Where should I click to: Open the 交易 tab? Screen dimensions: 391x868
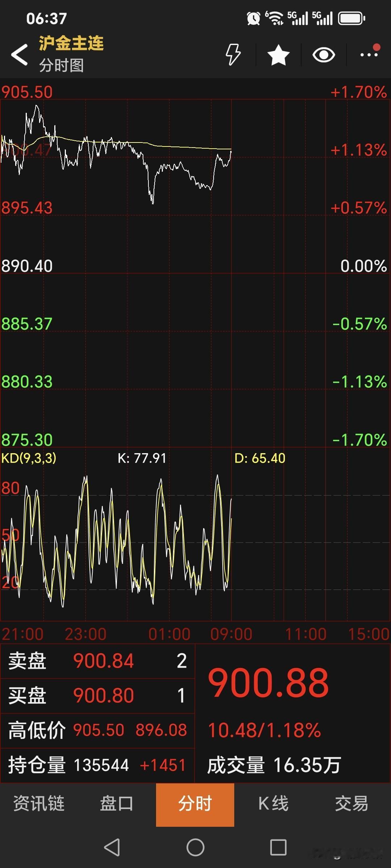pyautogui.click(x=352, y=804)
